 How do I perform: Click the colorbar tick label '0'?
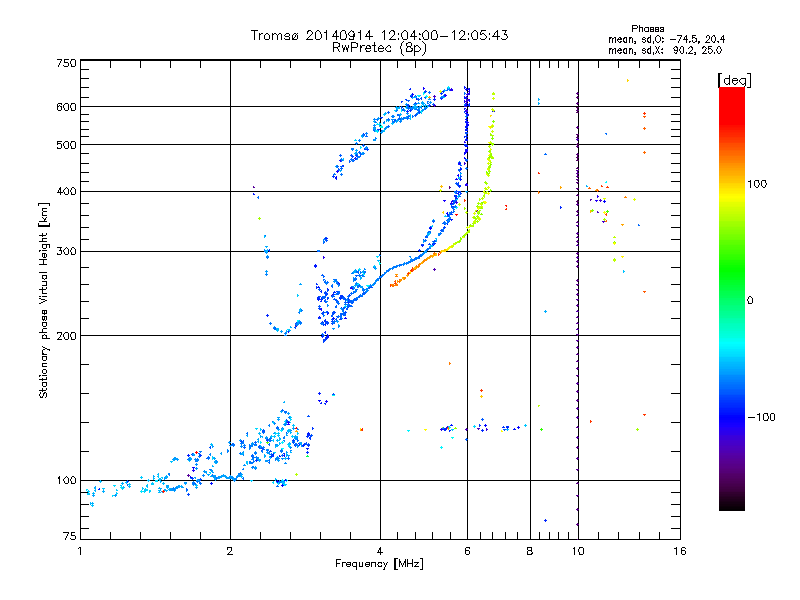click(750, 301)
